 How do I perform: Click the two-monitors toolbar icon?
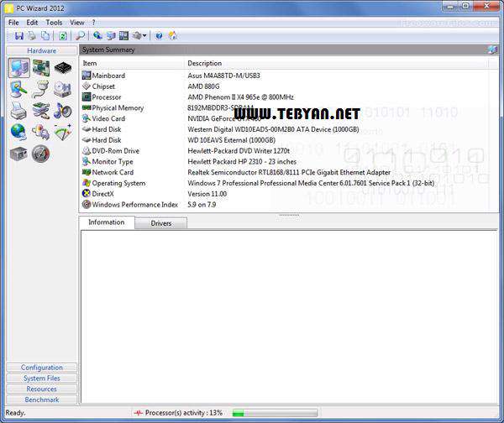point(111,35)
